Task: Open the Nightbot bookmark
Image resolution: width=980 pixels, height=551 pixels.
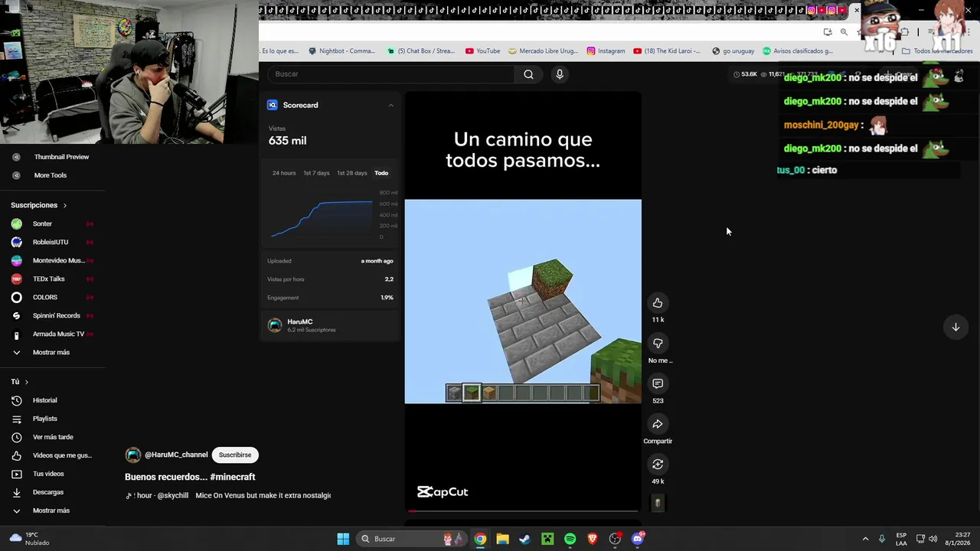Action: pyautogui.click(x=341, y=51)
